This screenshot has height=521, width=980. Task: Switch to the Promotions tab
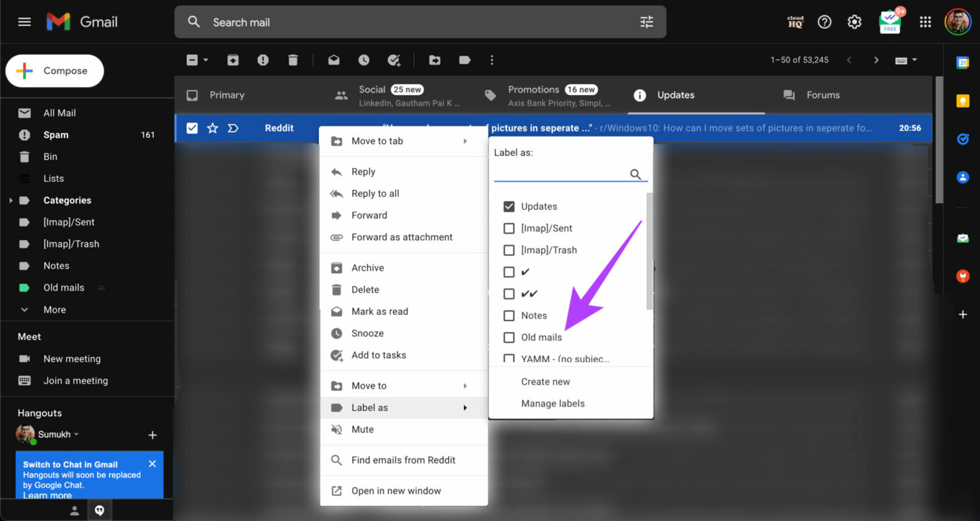[x=533, y=89]
